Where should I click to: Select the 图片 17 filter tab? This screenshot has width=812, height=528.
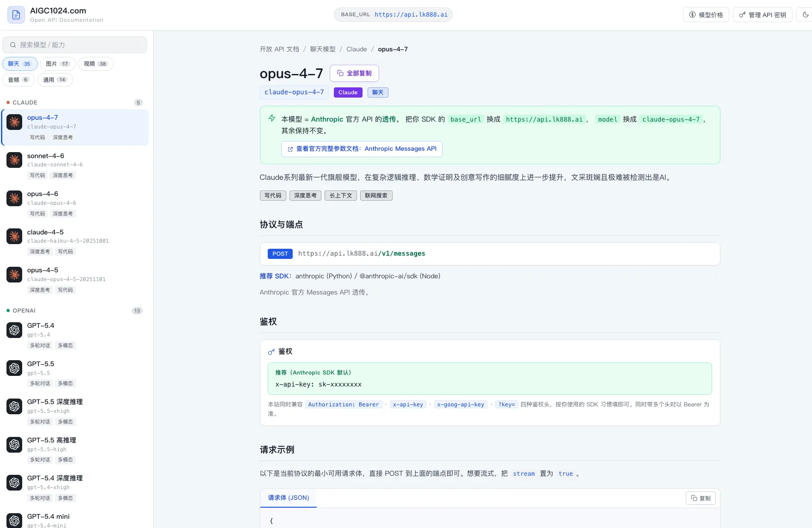tap(58, 64)
